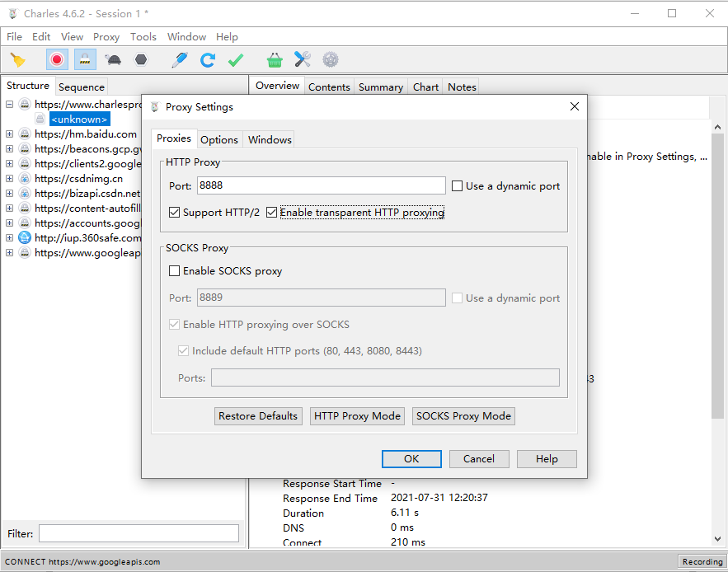
Task: Check Enable SOCKS proxy
Action: [x=174, y=270]
